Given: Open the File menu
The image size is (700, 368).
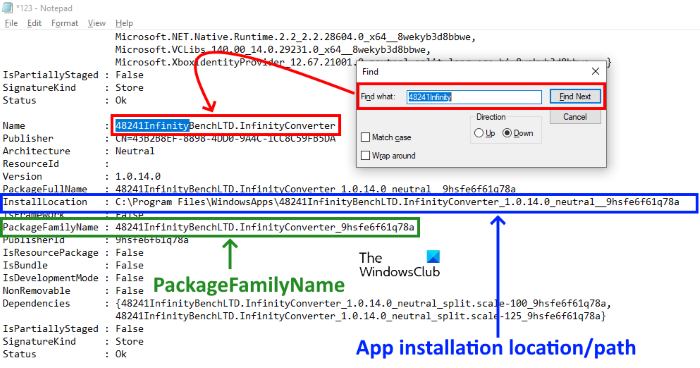Looking at the screenshot, I should (x=11, y=23).
